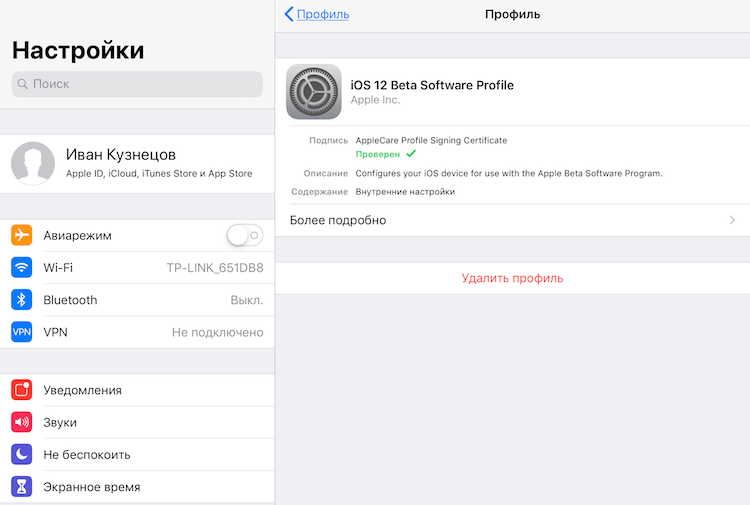The width and height of the screenshot is (750, 505).
Task: Open Более подробно details row
Action: coord(512,220)
